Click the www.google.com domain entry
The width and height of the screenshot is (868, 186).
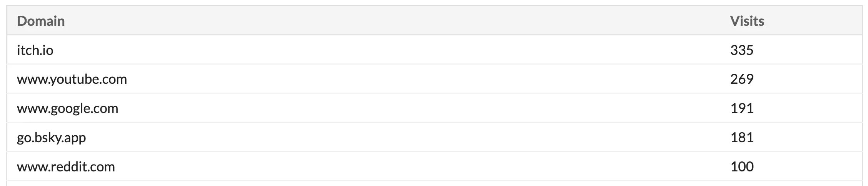click(67, 108)
